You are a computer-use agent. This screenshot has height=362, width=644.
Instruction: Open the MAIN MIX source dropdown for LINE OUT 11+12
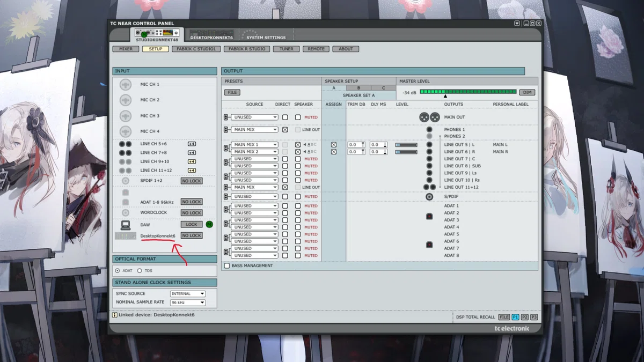(254, 187)
